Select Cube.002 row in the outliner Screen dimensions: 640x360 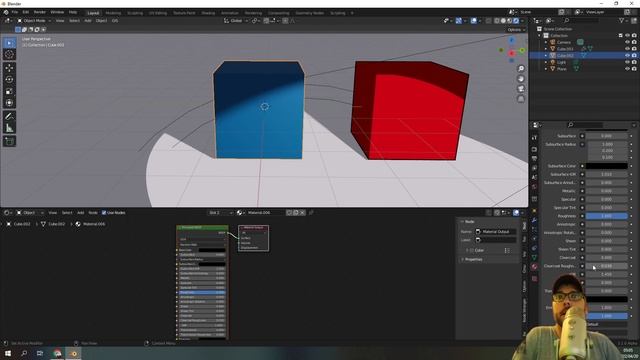coord(584,56)
